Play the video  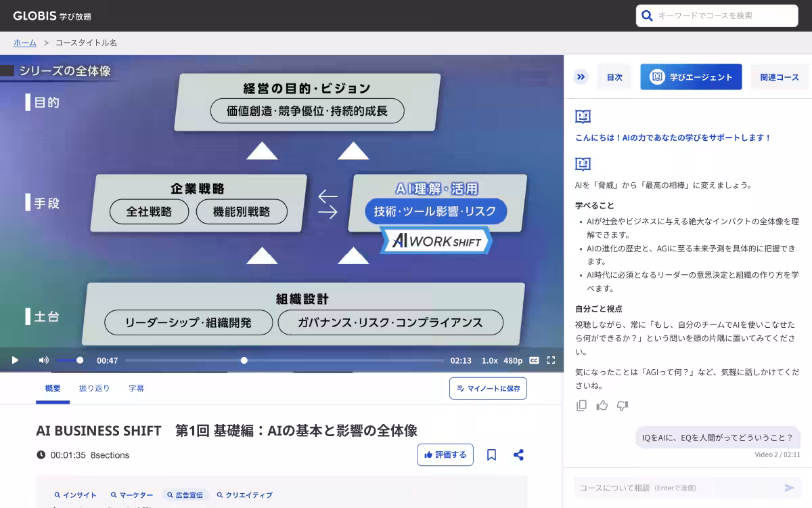click(15, 360)
